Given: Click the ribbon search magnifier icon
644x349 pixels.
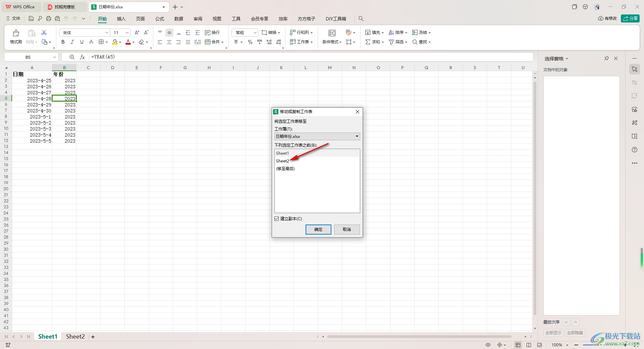Looking at the screenshot, I should [361, 18].
